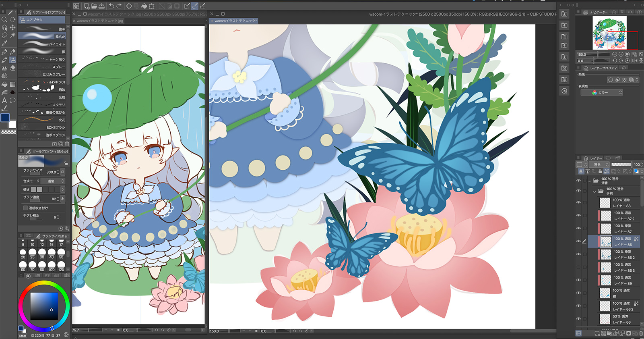This screenshot has height=339, width=644.
Task: Select the Balloon tool
Action: [13, 100]
